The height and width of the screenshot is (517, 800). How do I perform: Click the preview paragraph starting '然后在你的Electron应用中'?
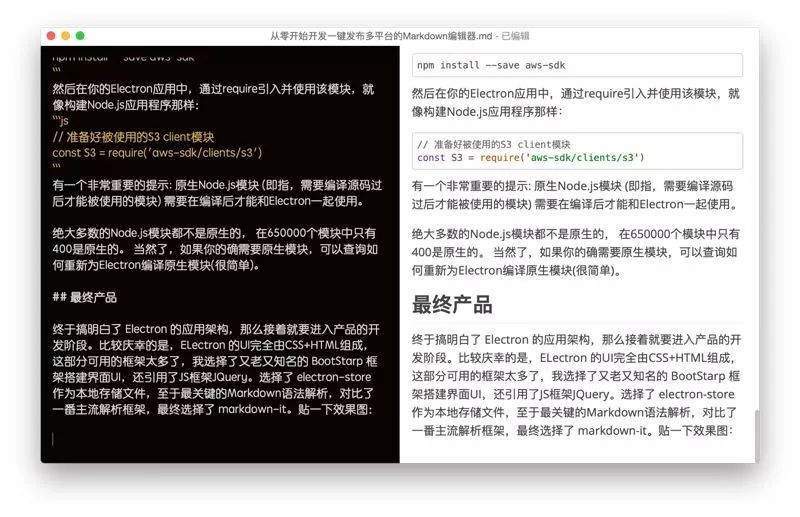coord(576,103)
